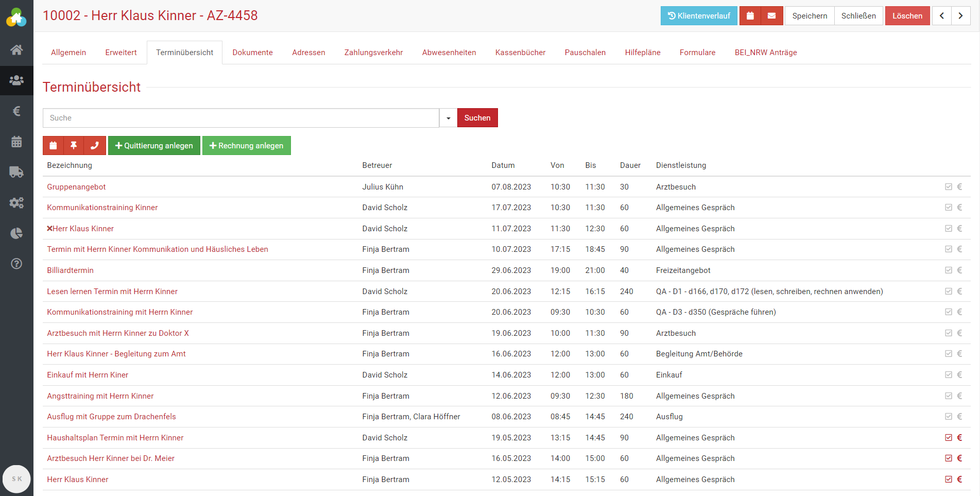Viewport: 980px width, 496px height.
Task: Switch to the Dokumente tab
Action: click(252, 53)
